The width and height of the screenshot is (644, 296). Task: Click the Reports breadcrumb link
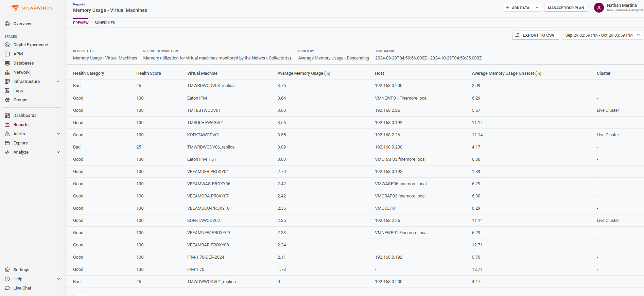click(x=79, y=4)
